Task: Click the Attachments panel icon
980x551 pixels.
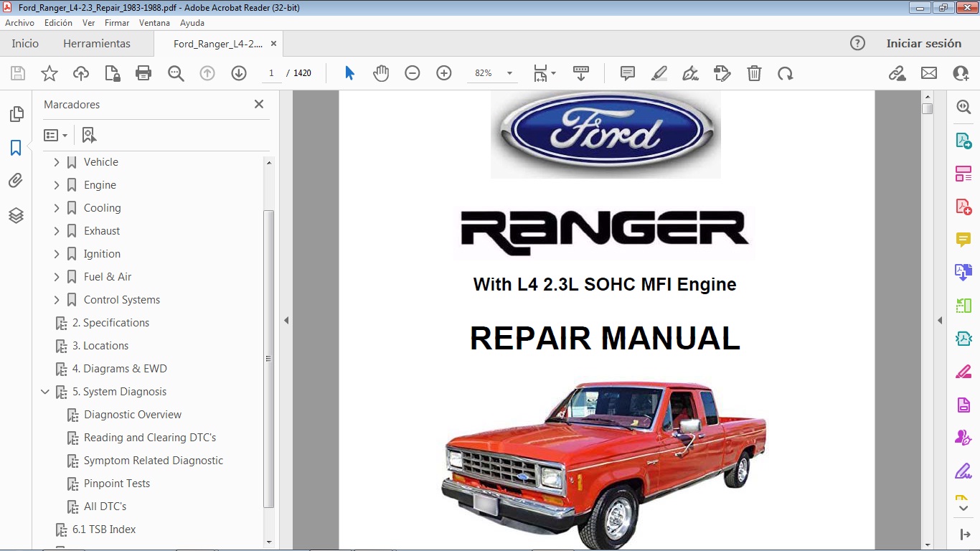Action: (16, 180)
